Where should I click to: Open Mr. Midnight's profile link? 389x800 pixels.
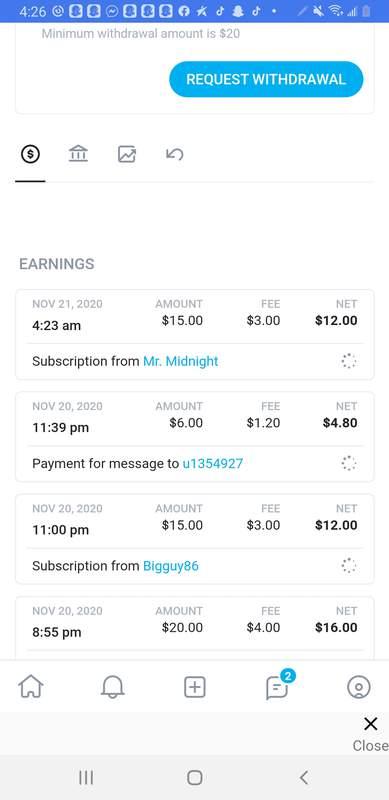pos(181,361)
